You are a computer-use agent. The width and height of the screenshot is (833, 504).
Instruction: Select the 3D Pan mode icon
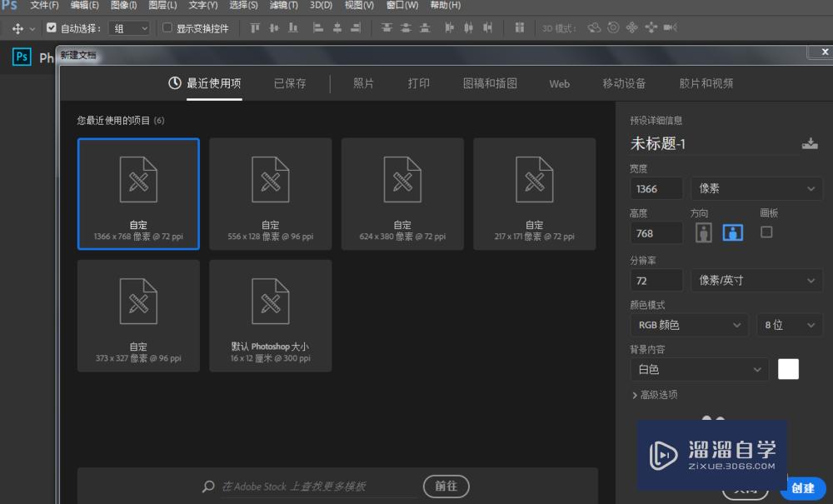coord(631,27)
